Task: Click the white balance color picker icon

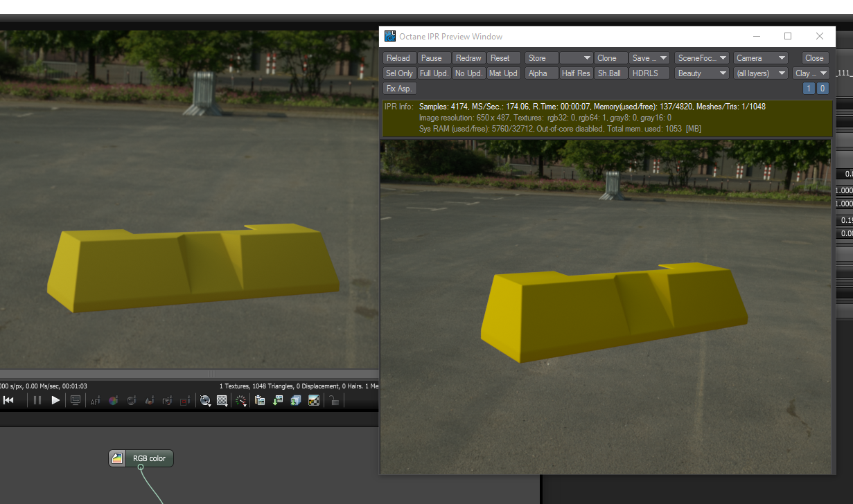Action: 113,400
